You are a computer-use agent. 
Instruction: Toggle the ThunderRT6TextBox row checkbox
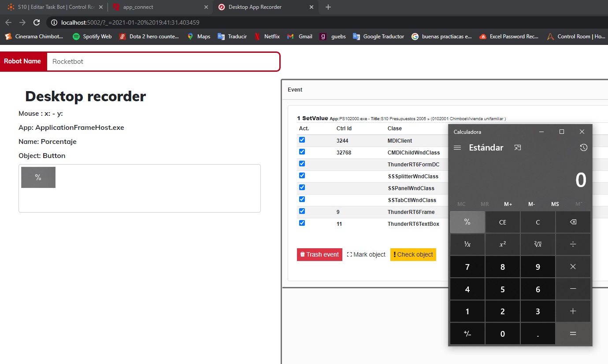(302, 223)
